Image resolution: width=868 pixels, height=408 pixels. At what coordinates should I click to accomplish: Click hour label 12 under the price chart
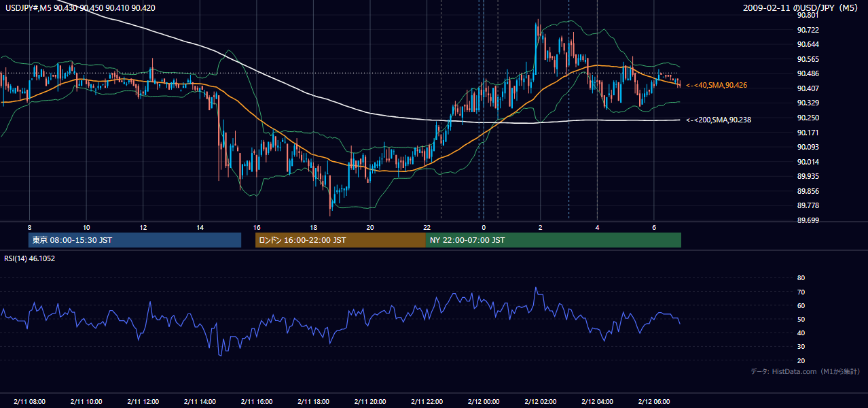point(143,227)
